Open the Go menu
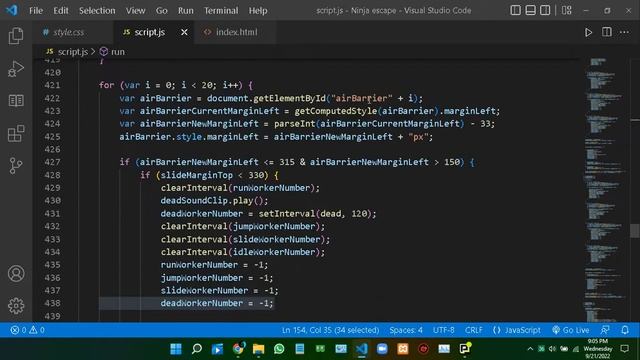The image size is (640, 360). [162, 11]
